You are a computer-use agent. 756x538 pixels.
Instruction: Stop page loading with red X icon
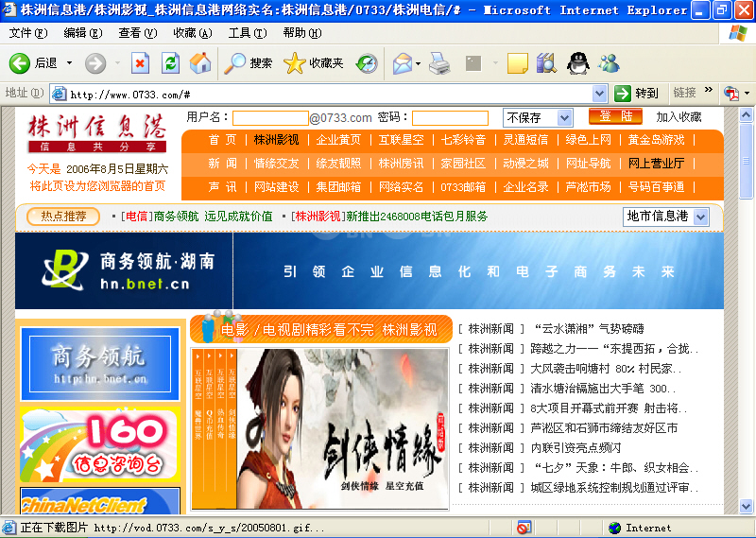pyautogui.click(x=140, y=63)
